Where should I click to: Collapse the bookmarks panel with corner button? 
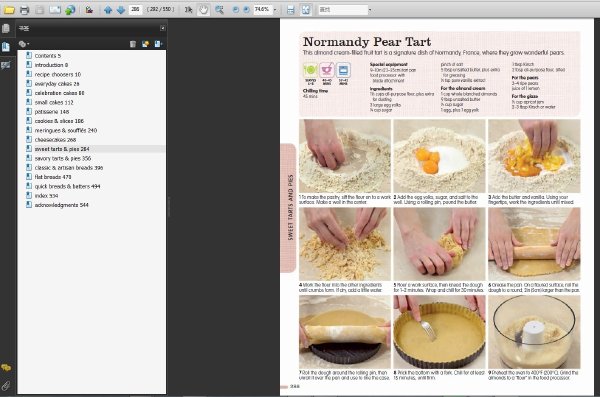tap(163, 28)
